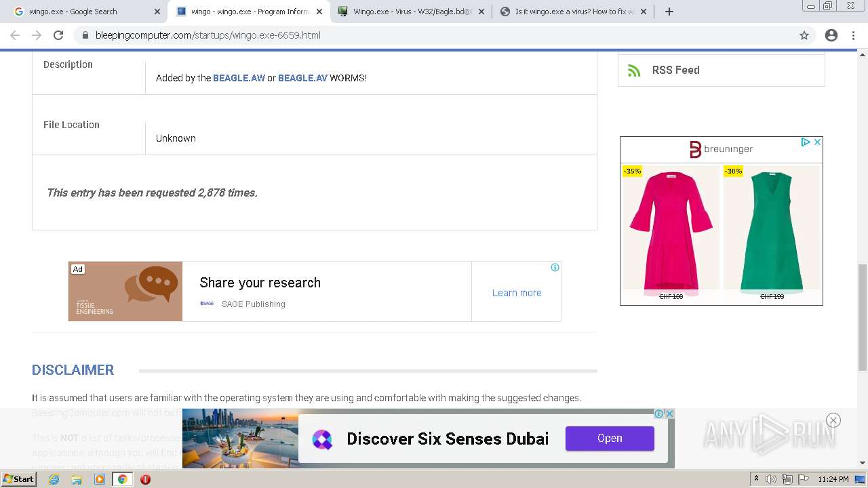This screenshot has height=488, width=868.
Task: Click the Share your research ad headline
Action: click(x=260, y=283)
